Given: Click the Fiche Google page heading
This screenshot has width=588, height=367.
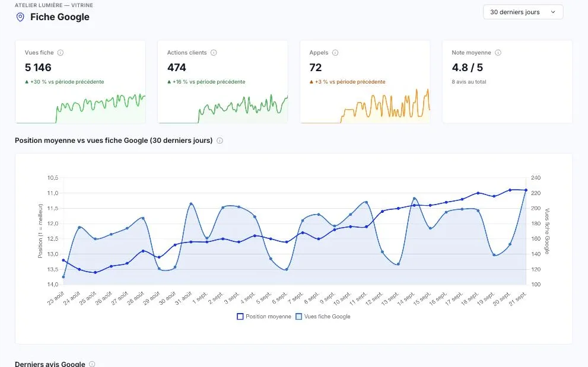Looking at the screenshot, I should 59,17.
